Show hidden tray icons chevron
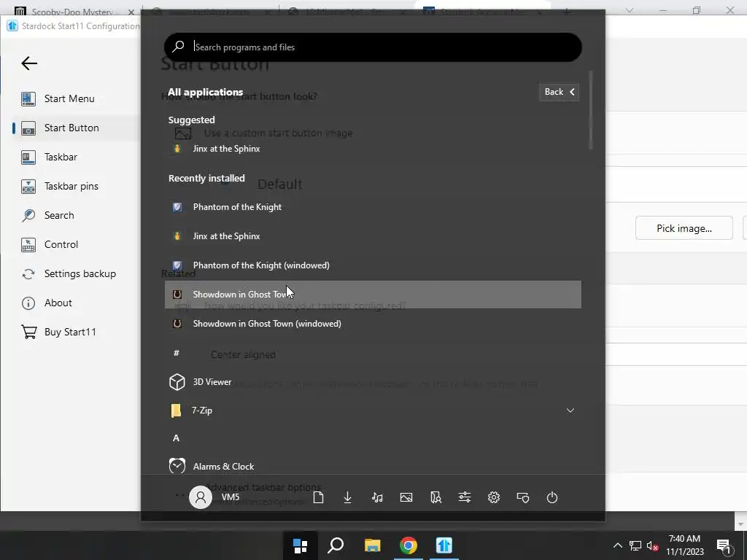This screenshot has height=560, width=747. (x=617, y=545)
